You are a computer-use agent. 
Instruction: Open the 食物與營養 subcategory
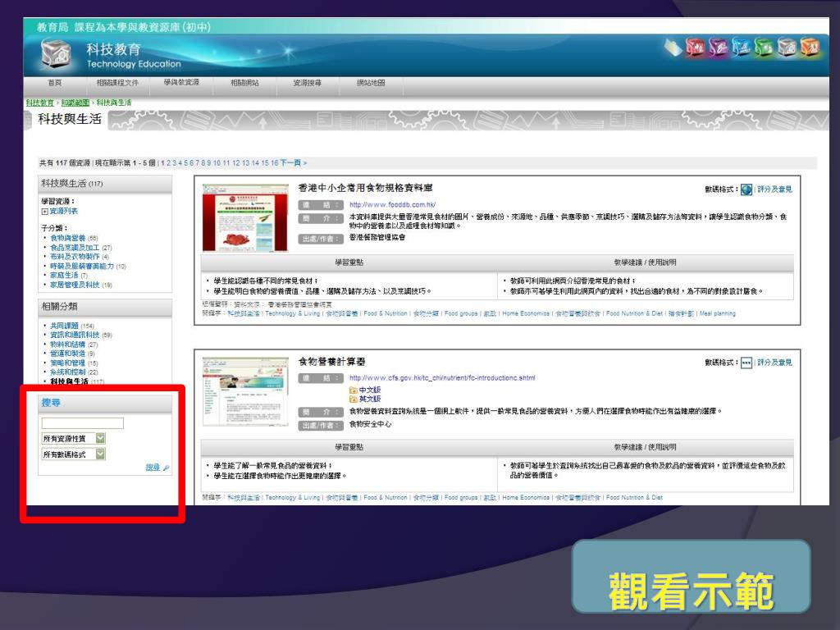pyautogui.click(x=67, y=238)
